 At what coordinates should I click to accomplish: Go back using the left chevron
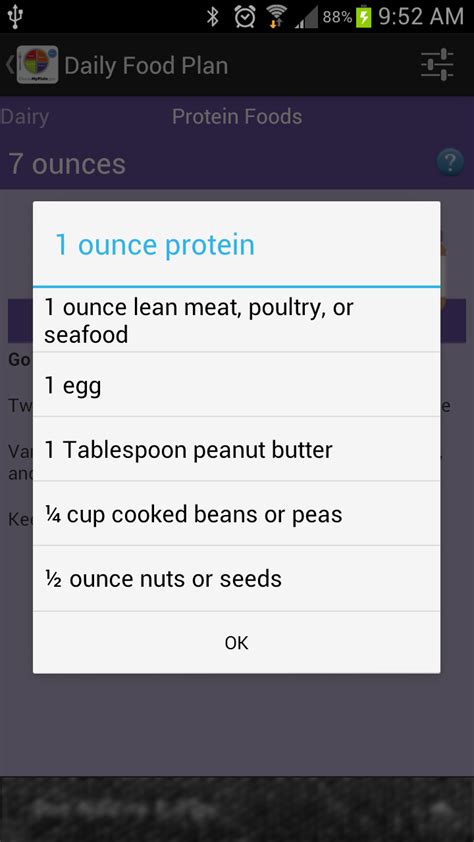point(9,64)
